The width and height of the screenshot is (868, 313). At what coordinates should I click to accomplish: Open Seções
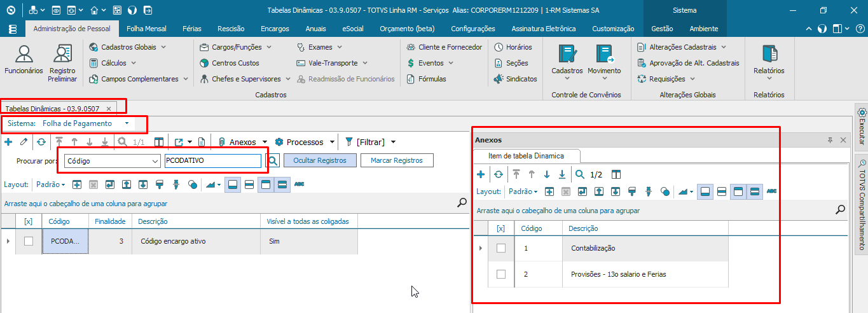tap(511, 63)
